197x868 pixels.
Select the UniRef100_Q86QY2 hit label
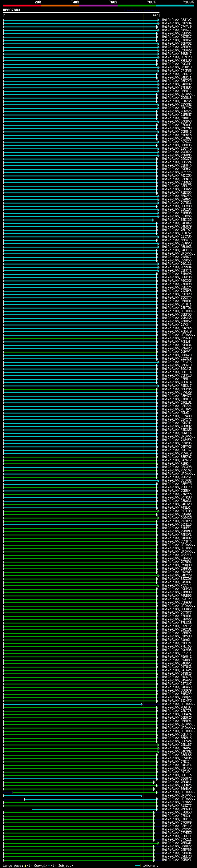(x=176, y=778)
